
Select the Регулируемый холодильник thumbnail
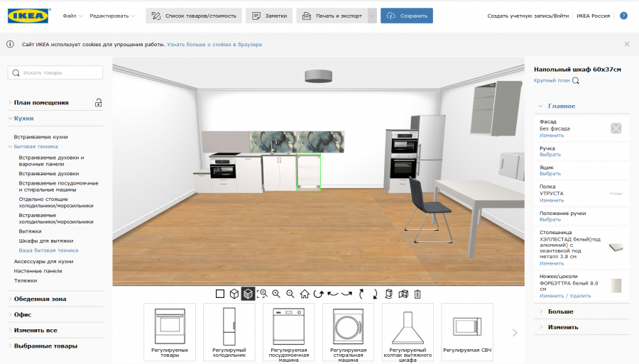click(229, 331)
